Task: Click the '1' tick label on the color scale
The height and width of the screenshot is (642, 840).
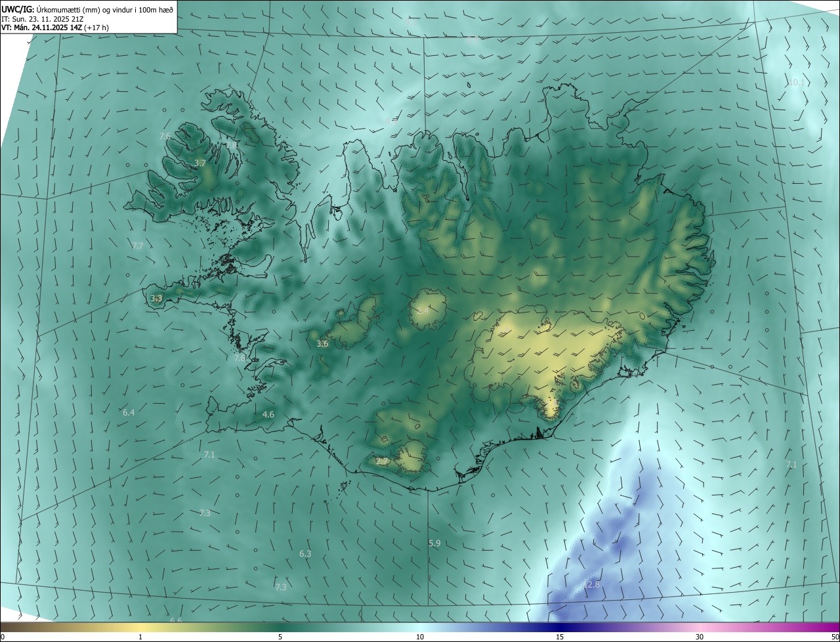Action: 140,637
